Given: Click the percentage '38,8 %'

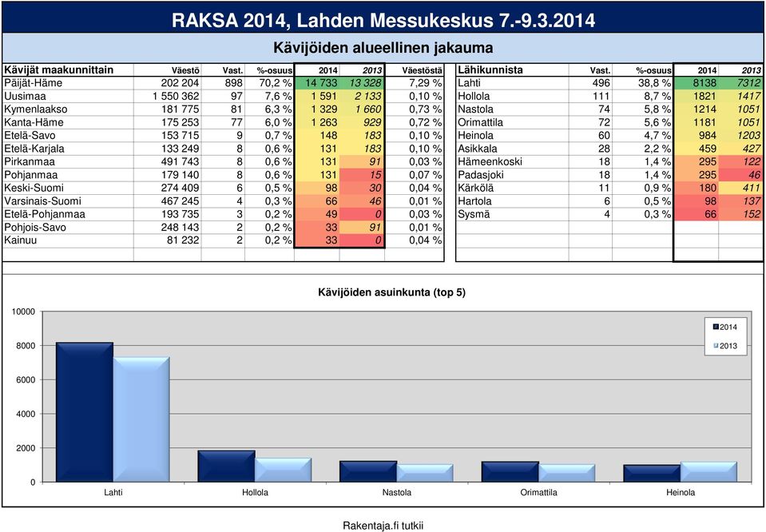Looking at the screenshot, I should [655, 83].
